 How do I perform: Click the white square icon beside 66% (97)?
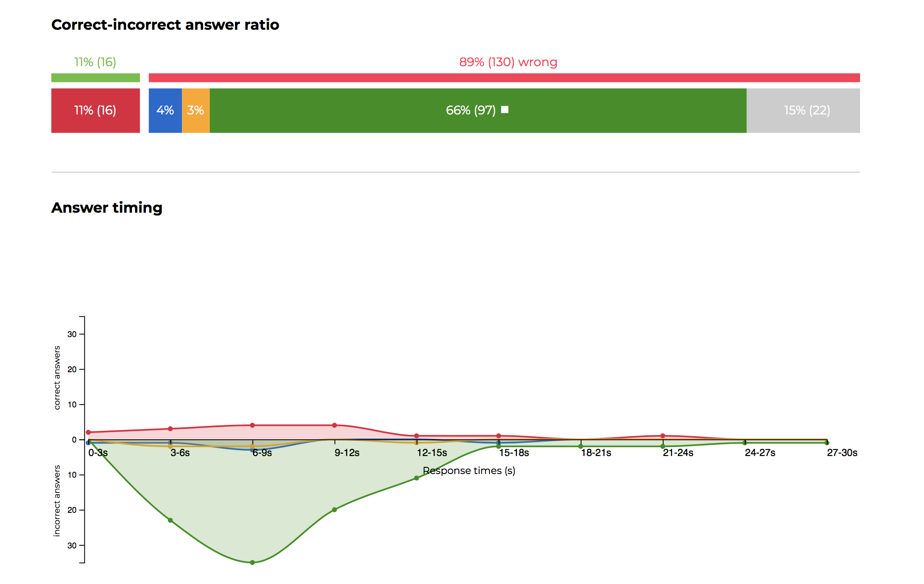point(505,109)
